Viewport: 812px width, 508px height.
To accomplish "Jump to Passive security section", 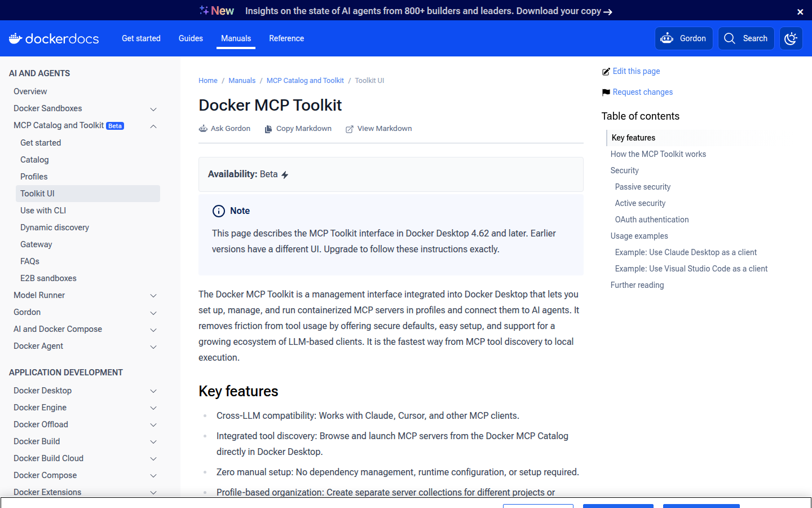I will click(643, 187).
